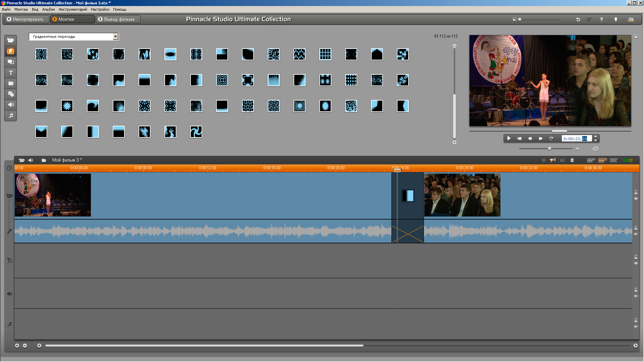Step forward one frame in preview
This screenshot has height=362, width=644.
coord(541,138)
